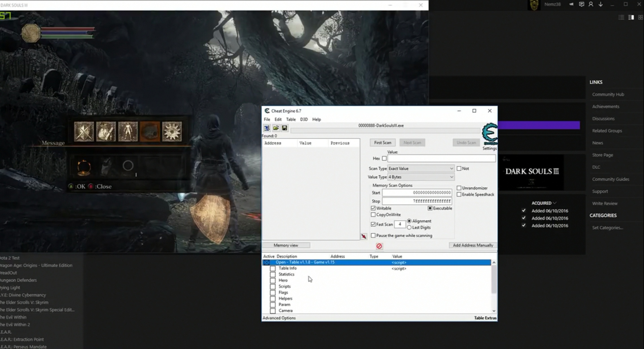Toggle the Writable checkbox
This screenshot has width=644, height=349.
coord(373,208)
